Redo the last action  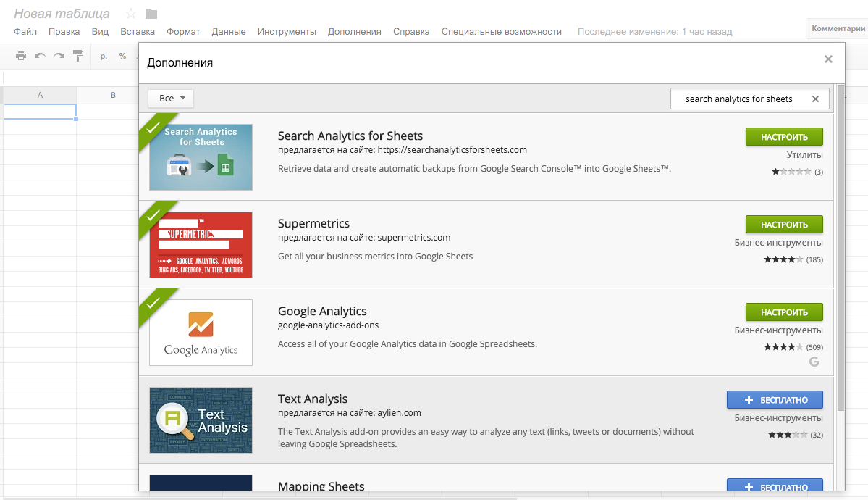pyautogui.click(x=59, y=55)
